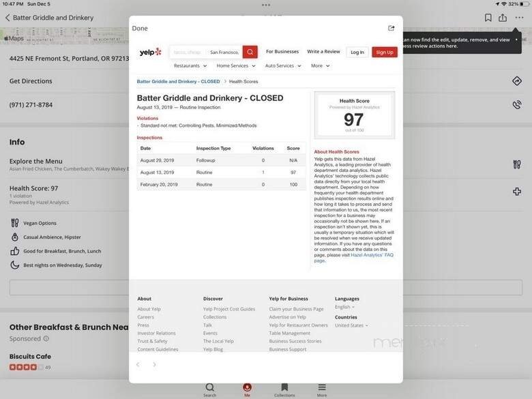Tap the directions arrow icon
The width and height of the screenshot is (532, 399).
517,80
